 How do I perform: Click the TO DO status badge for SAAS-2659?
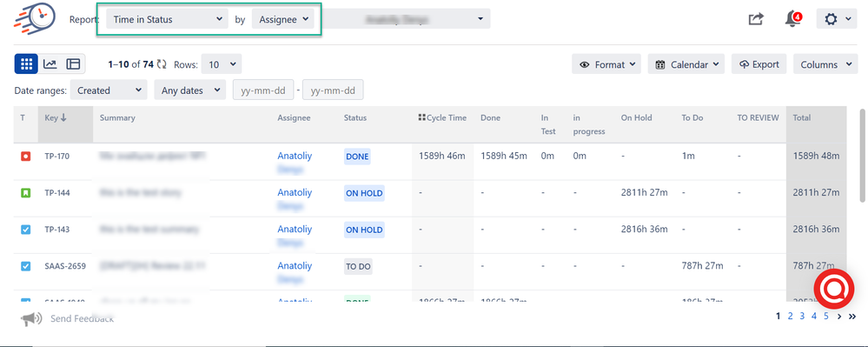(x=358, y=267)
